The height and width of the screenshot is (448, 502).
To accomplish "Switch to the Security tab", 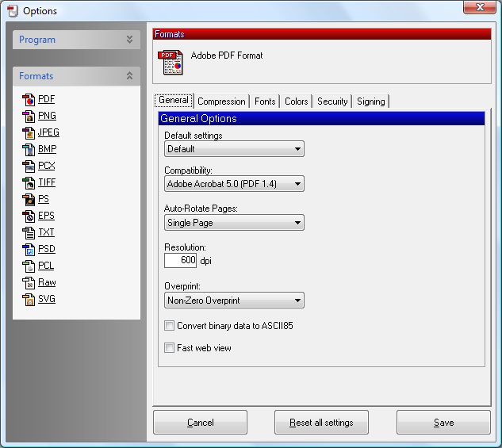I will [332, 101].
